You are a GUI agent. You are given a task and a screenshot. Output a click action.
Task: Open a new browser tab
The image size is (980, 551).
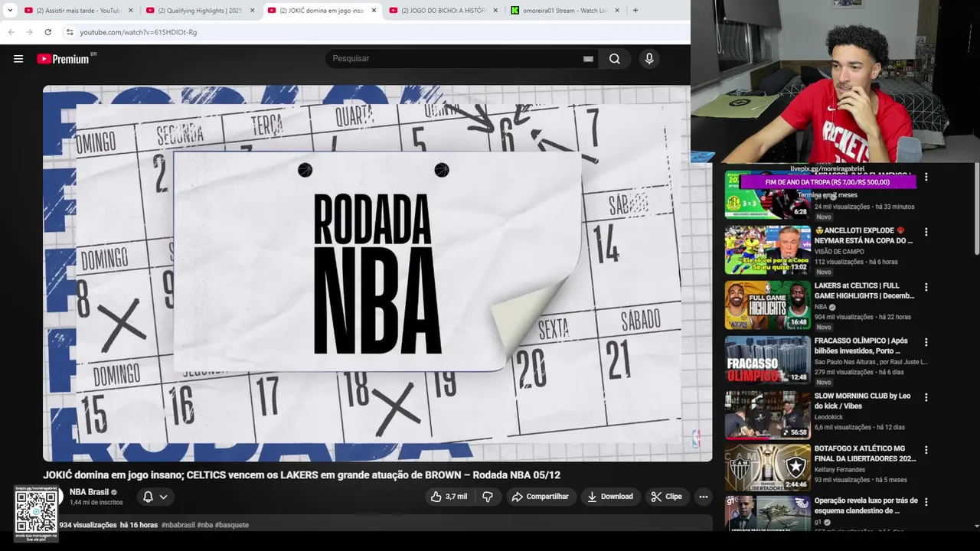coord(635,11)
